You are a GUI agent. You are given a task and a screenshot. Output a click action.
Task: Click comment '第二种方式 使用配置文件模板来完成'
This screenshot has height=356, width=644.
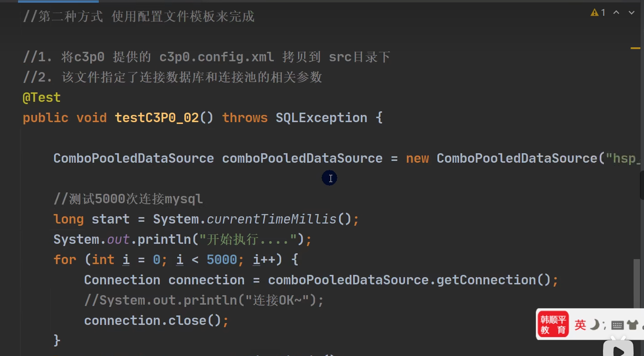(139, 17)
